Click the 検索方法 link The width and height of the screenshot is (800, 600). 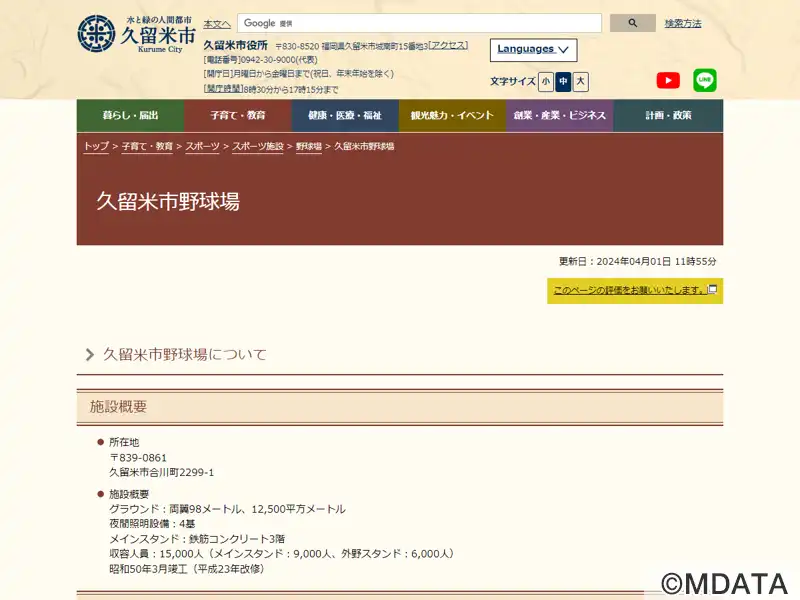(x=683, y=23)
